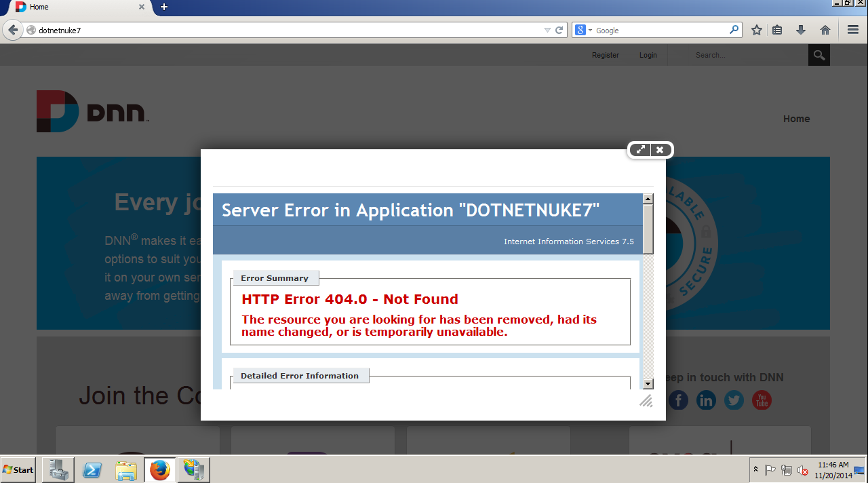Click the DNN logo
Viewport: 868px width, 483px height.
coord(93,111)
